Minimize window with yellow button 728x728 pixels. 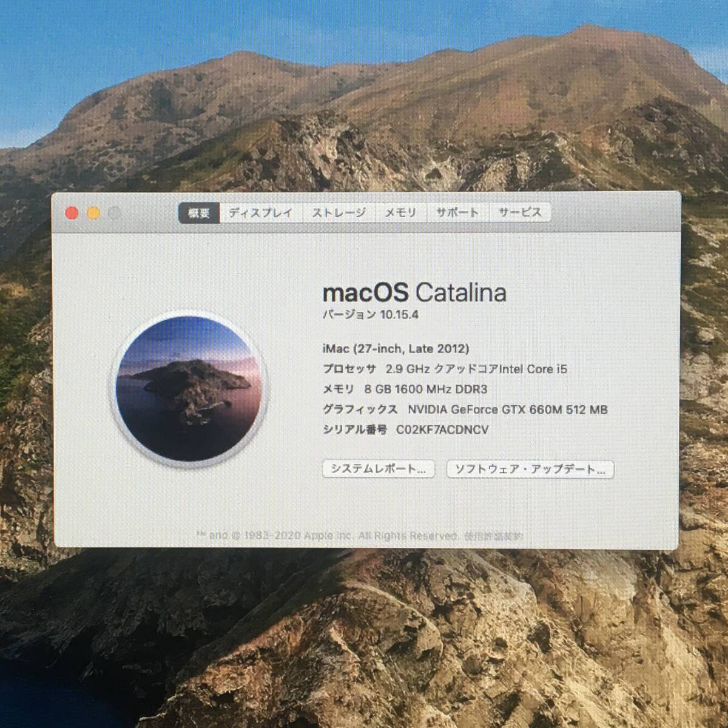pos(93,213)
